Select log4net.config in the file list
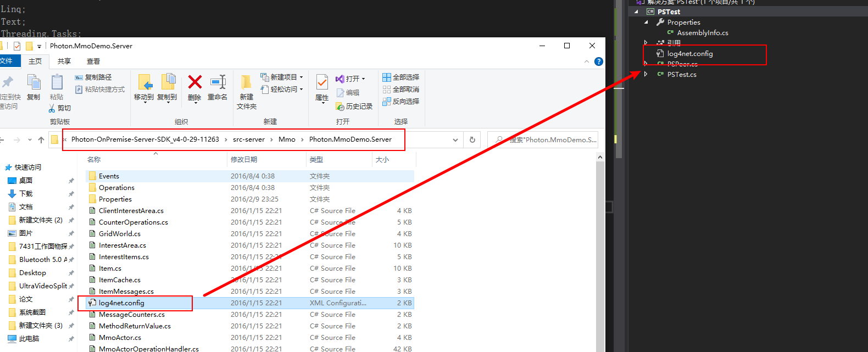Viewport: 868px width, 352px height. 250,303
